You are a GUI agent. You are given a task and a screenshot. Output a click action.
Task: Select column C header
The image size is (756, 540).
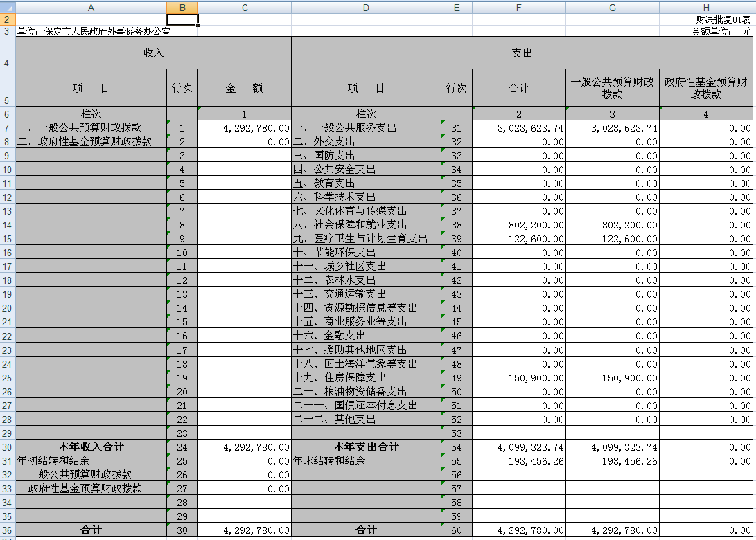(244, 7)
